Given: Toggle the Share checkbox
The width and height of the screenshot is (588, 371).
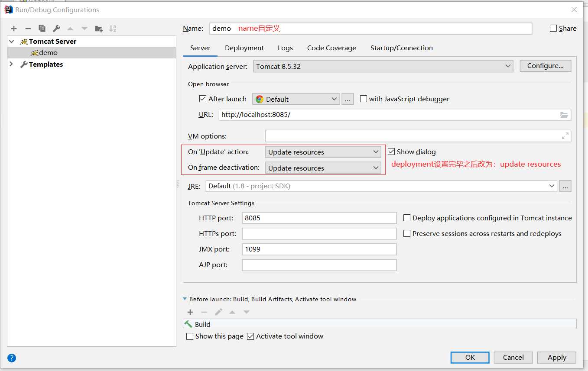Looking at the screenshot, I should (553, 28).
